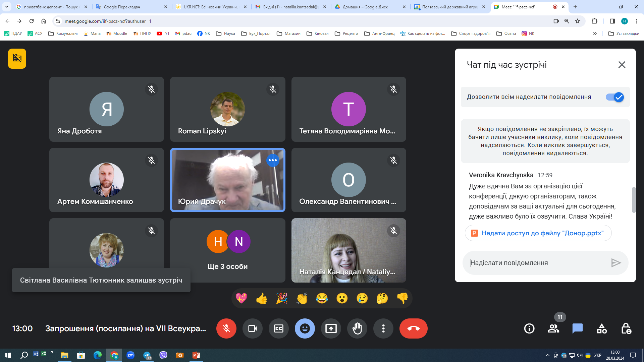Open the Наука bookmarks folder
This screenshot has height=362, width=644.
click(x=225, y=34)
